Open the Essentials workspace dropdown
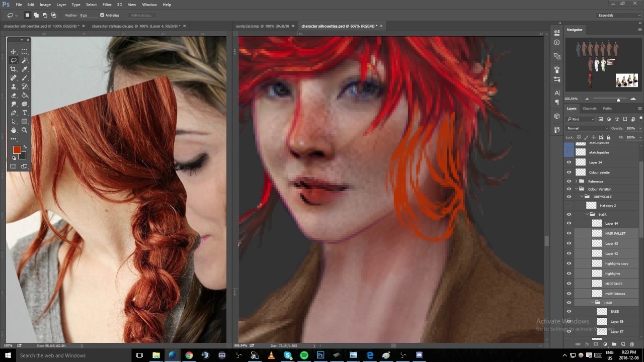 [x=619, y=15]
